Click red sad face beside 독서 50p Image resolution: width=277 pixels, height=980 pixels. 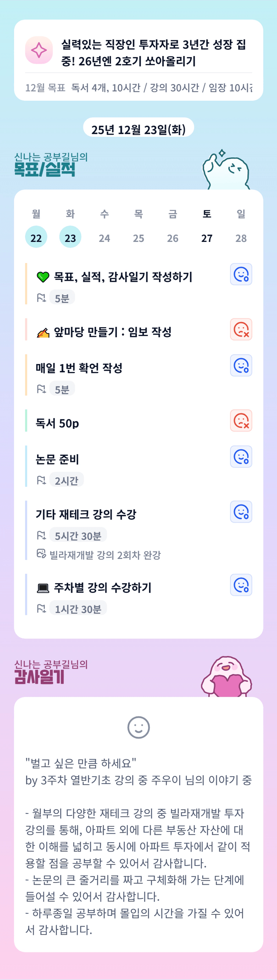click(241, 421)
